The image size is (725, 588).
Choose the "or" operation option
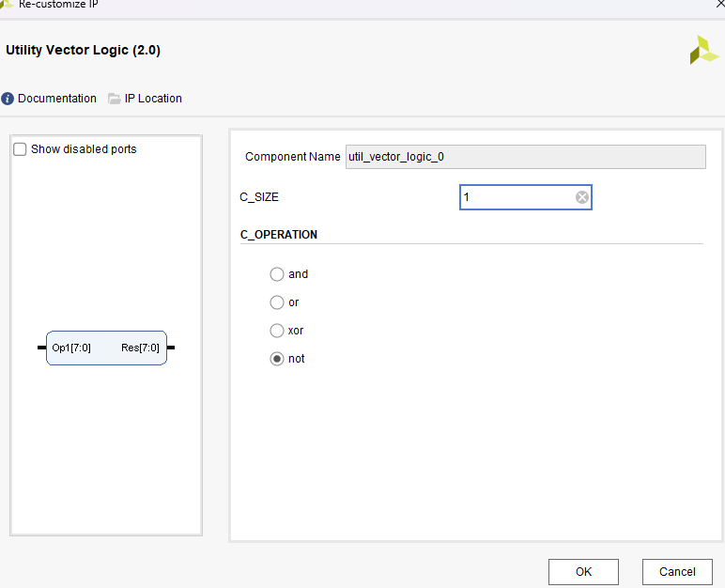coord(277,302)
